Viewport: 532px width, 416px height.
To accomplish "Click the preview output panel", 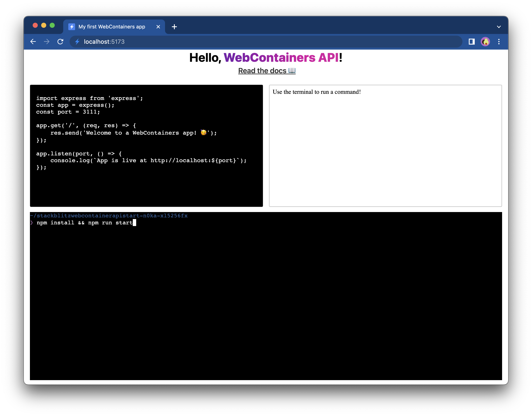I will point(386,146).
